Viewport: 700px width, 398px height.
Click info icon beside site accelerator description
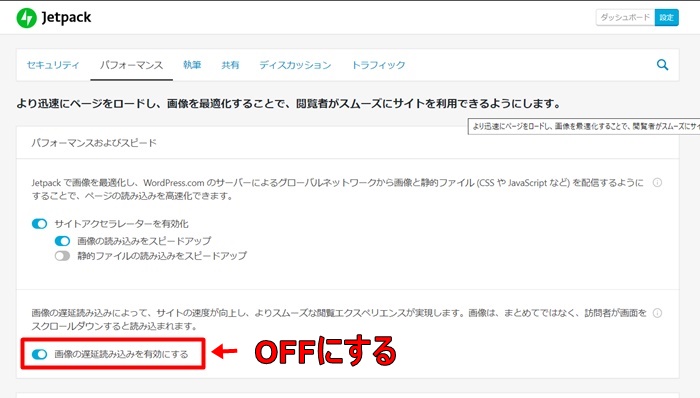[657, 182]
